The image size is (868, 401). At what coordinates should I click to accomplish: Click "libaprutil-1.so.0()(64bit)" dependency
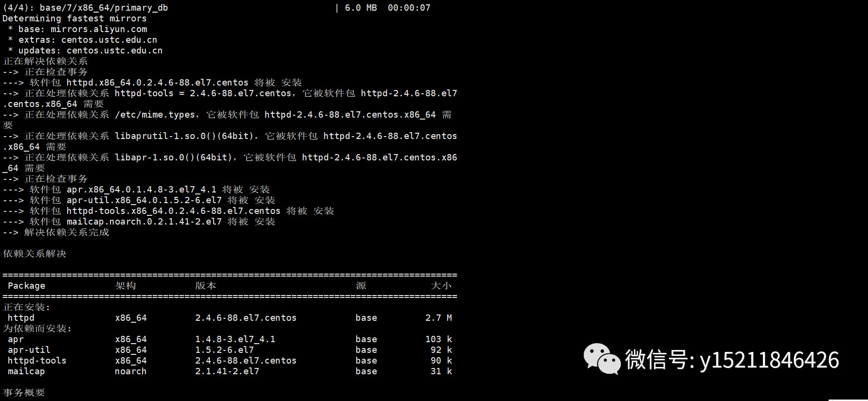184,136
